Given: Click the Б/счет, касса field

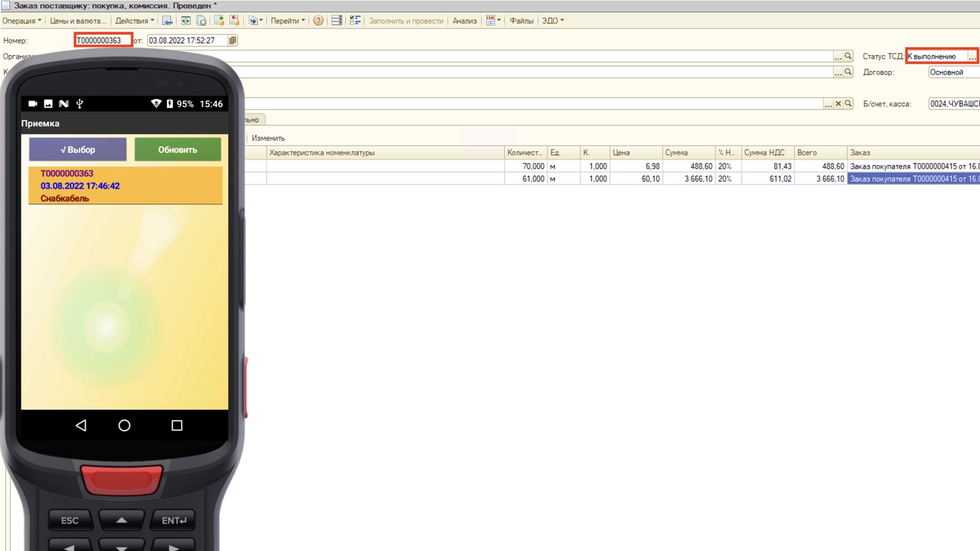Looking at the screenshot, I should 953,104.
